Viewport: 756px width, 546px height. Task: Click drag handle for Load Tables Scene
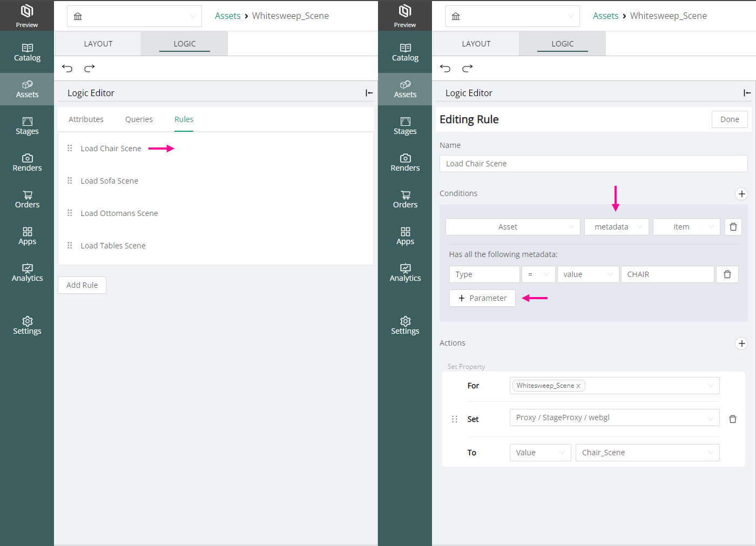(x=70, y=246)
